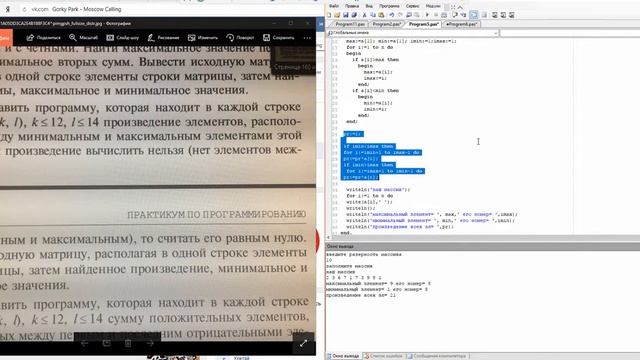The width and height of the screenshot is (640, 360).
Task: Switch to Сообщения компилятора bottom tab
Action: click(x=436, y=356)
